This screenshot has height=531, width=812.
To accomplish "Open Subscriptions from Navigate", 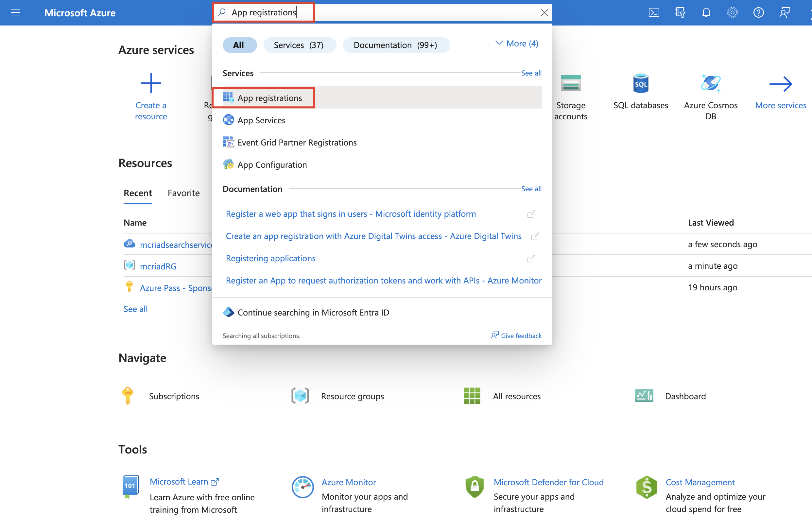I will (174, 396).
